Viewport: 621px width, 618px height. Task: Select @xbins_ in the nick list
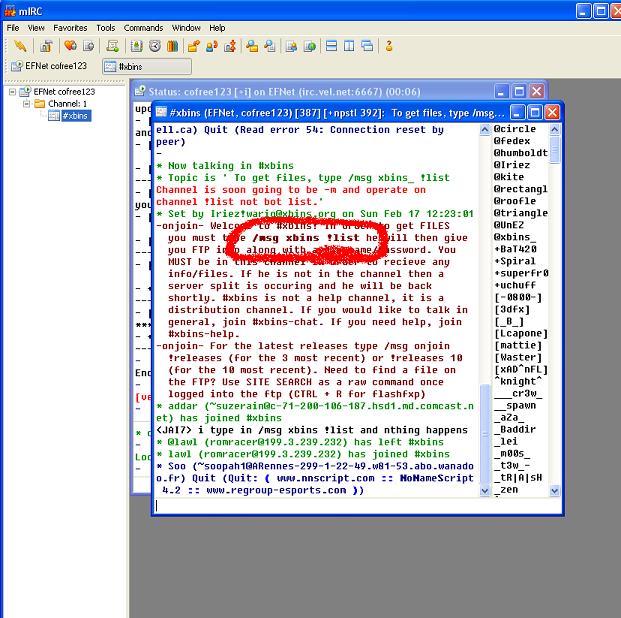tap(515, 237)
